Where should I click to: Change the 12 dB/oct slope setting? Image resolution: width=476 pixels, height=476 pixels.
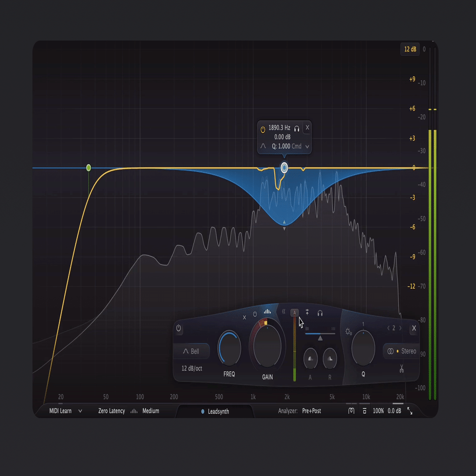(x=192, y=368)
